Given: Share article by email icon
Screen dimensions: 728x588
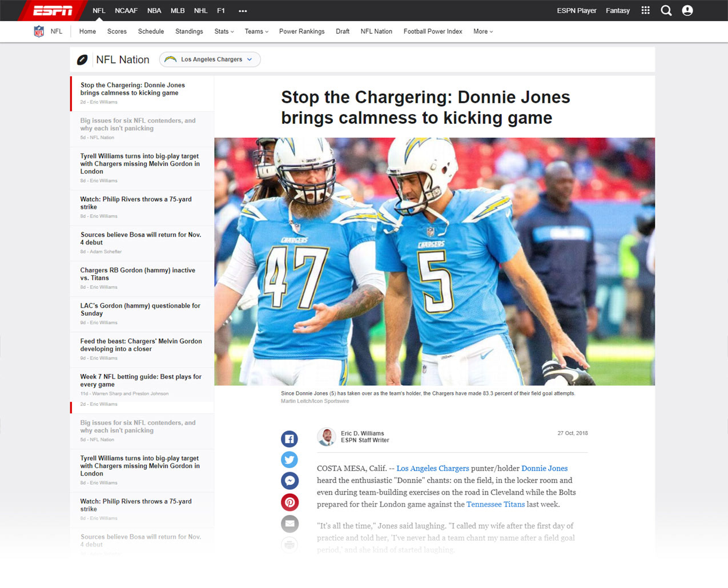Looking at the screenshot, I should point(289,523).
